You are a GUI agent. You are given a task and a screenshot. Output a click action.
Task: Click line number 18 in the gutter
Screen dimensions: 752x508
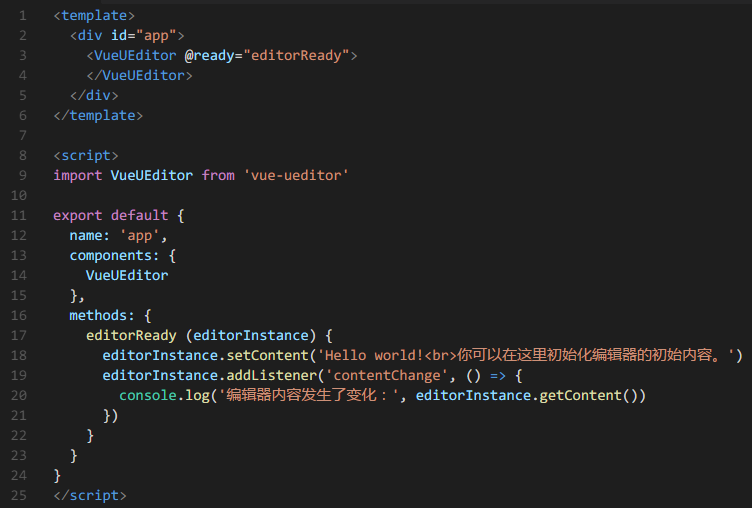pos(19,355)
